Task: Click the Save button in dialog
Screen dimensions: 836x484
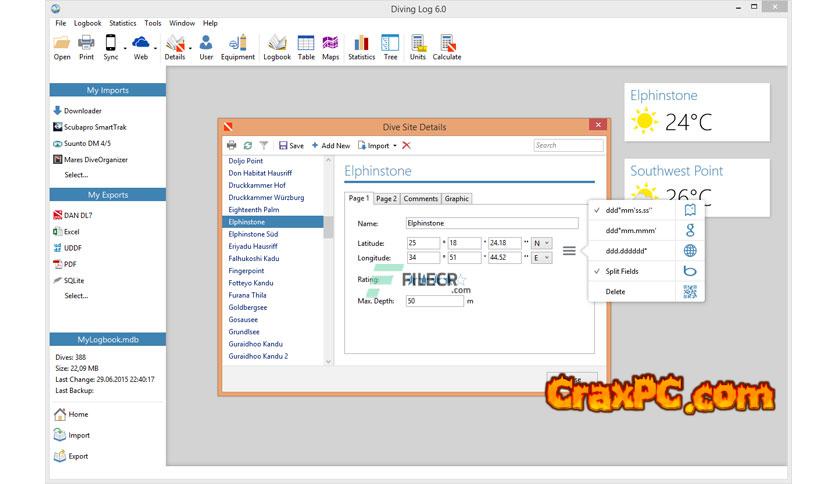Action: tap(291, 146)
